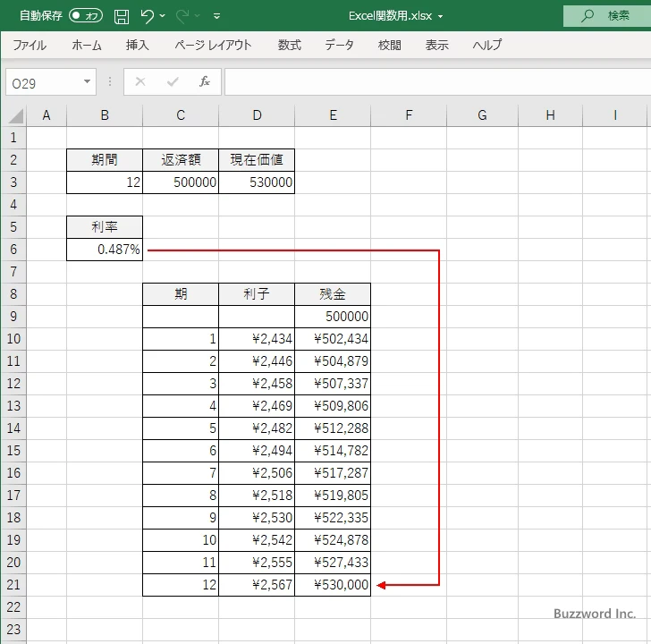Open the ファイル tab
651x644 pixels.
[30, 45]
